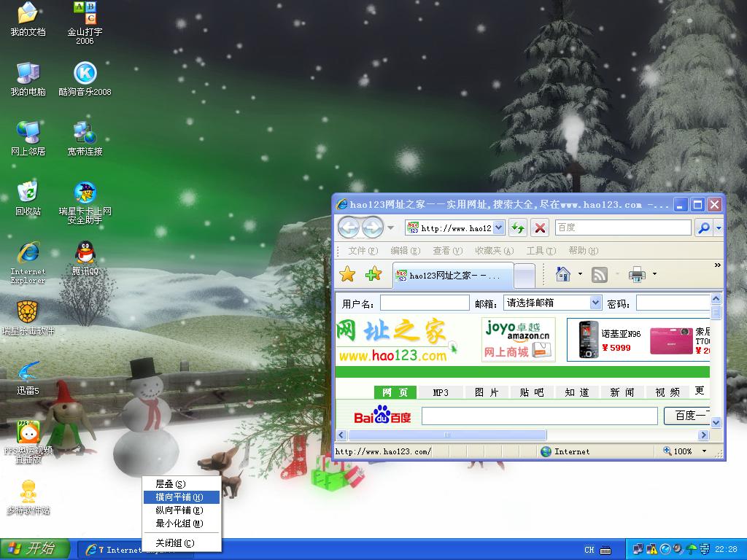Expand the home button dropdown arrow
Image resolution: width=747 pixels, height=560 pixels.
(580, 274)
